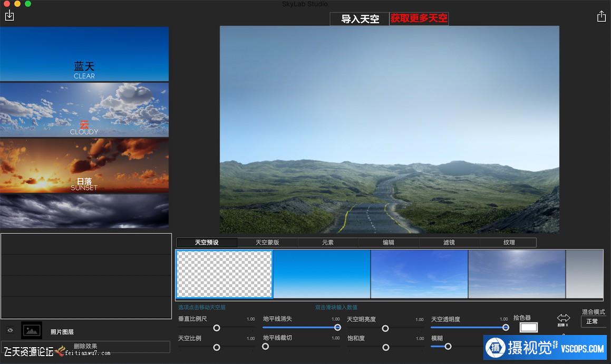Open the 混合模式 blend mode dropdown
This screenshot has height=364, width=611.
coord(593,321)
